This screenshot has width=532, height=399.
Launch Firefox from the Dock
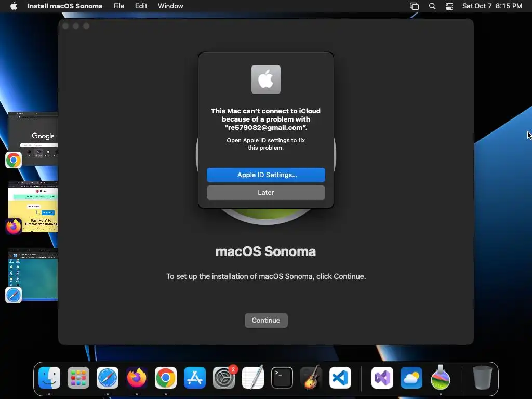[137, 378]
